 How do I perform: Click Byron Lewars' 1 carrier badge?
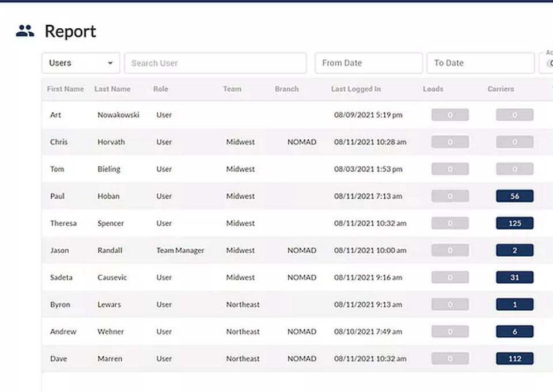(x=514, y=305)
